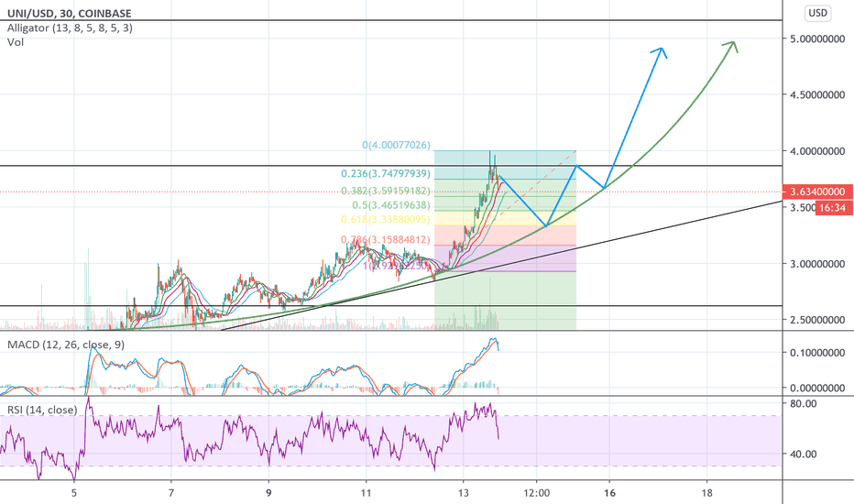Click the date label 11 on time axis
The height and width of the screenshot is (504, 854).
coord(366,493)
